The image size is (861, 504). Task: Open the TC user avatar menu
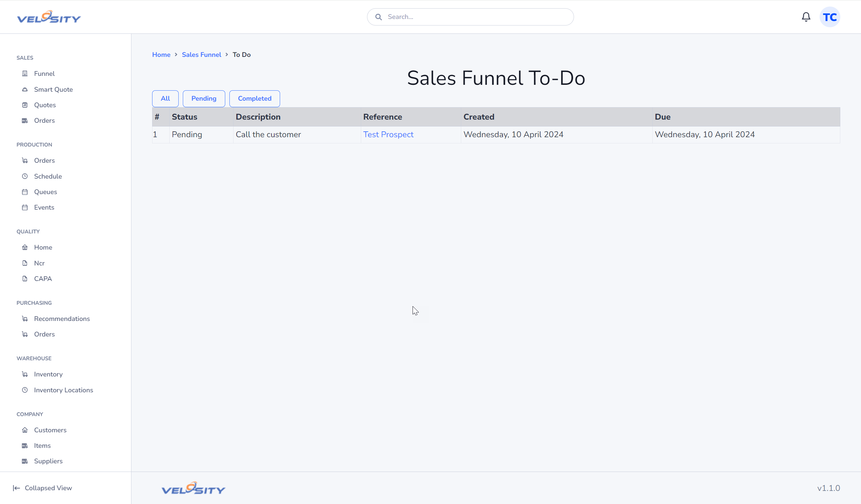[830, 17]
